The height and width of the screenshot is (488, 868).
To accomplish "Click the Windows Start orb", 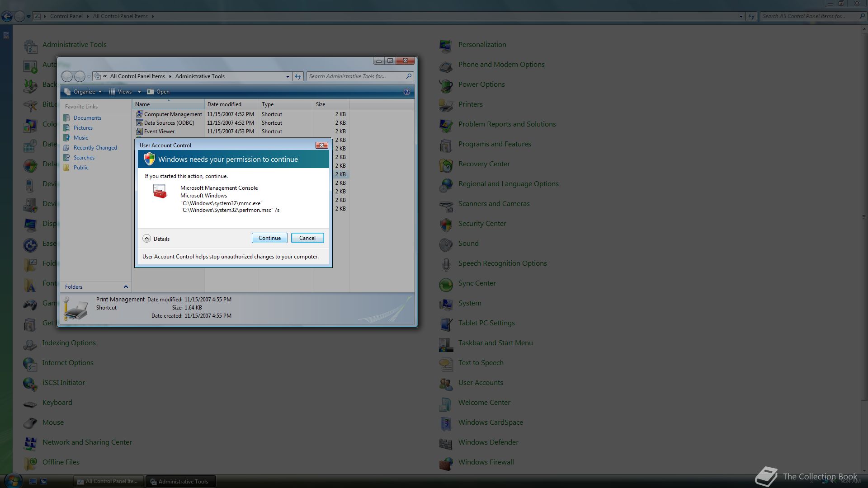I will point(13,480).
